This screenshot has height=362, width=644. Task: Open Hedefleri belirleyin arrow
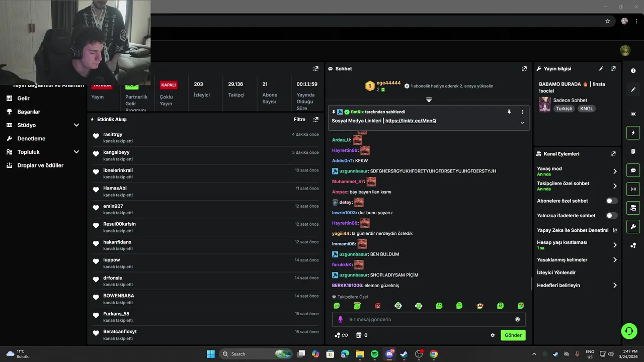click(615, 285)
